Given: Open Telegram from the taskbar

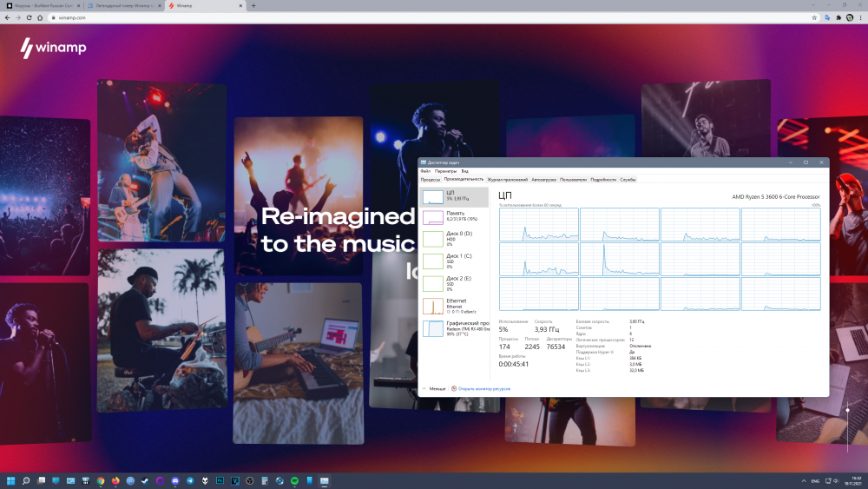Looking at the screenshot, I should pyautogui.click(x=189, y=480).
